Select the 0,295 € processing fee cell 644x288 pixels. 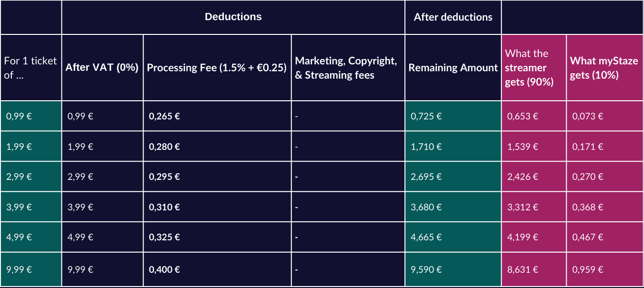(164, 176)
